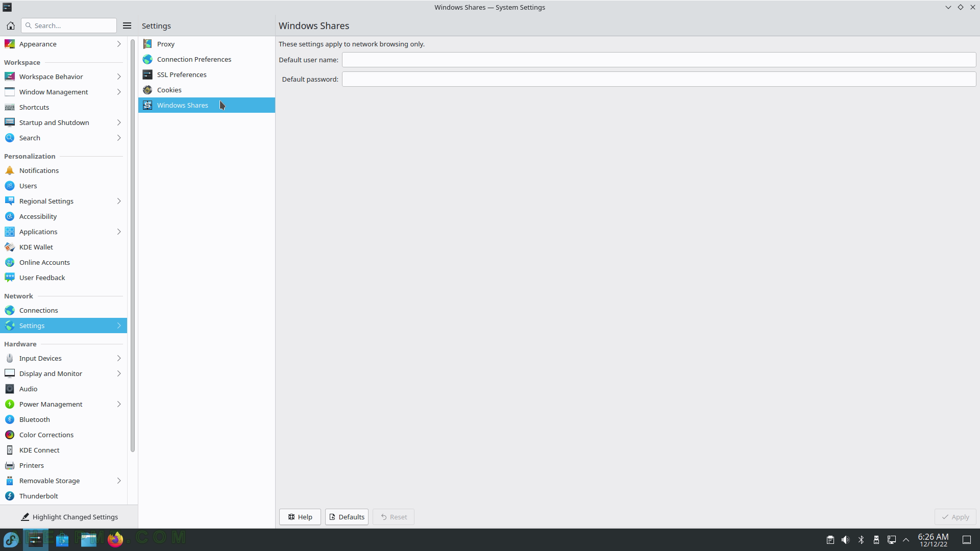
Task: Click the show desktop button in taskbar
Action: [x=967, y=540]
